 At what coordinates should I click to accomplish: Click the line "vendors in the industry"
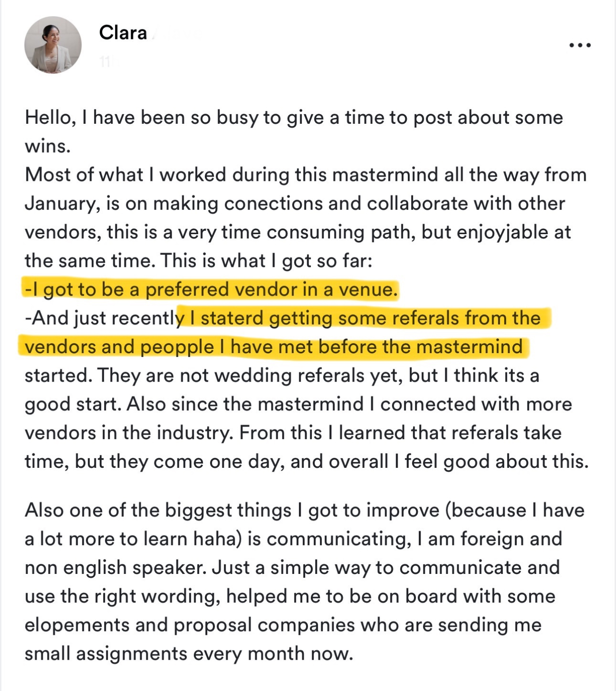[129, 433]
